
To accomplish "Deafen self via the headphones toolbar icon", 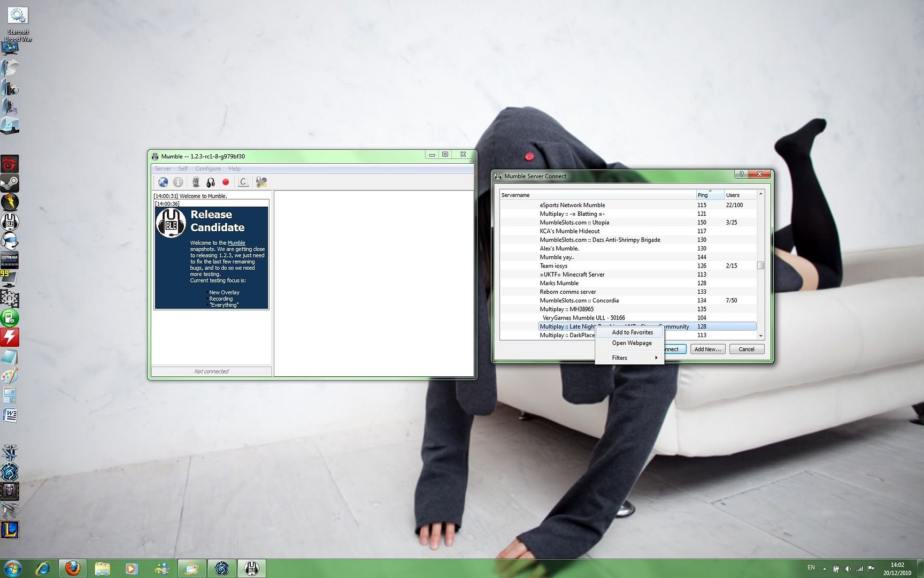I will coord(211,182).
